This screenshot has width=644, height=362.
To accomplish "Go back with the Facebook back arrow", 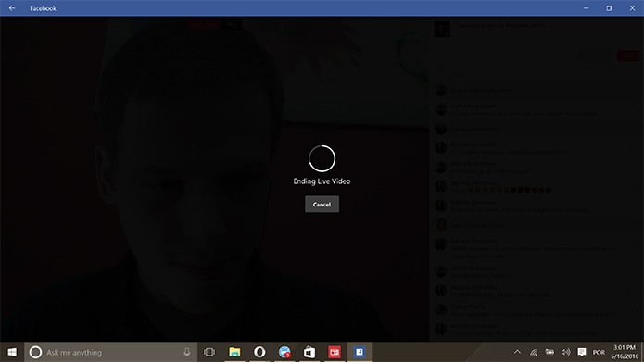I will [x=12, y=8].
